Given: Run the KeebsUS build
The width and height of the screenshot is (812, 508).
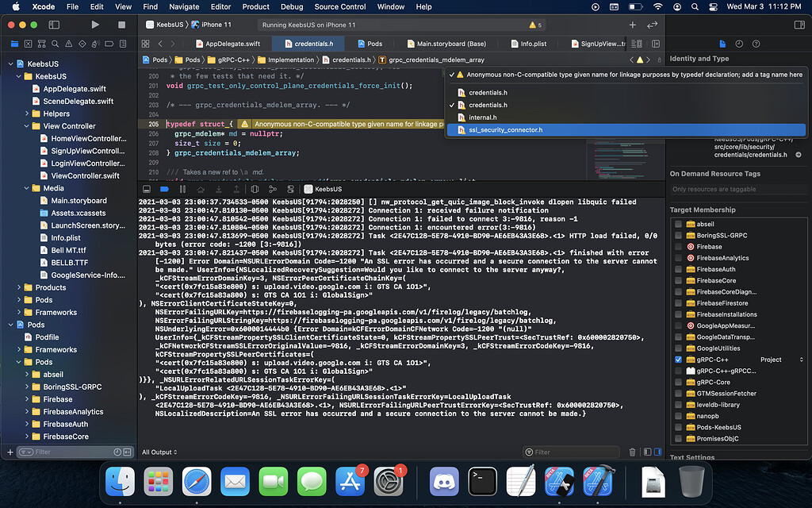Looking at the screenshot, I should coord(95,25).
